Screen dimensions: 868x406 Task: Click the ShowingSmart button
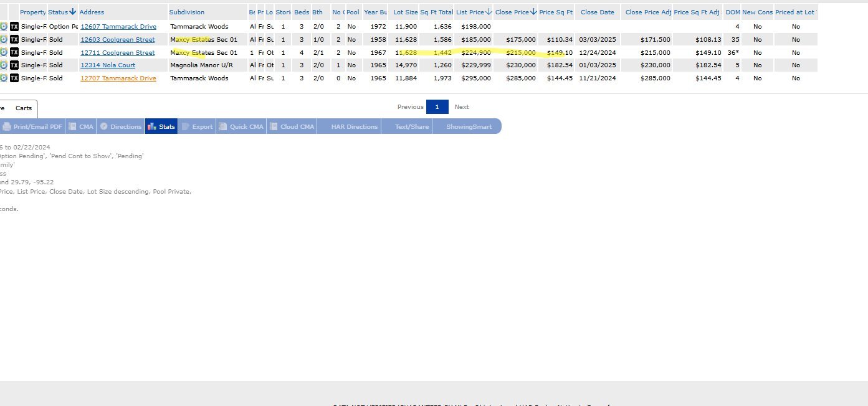(x=469, y=126)
